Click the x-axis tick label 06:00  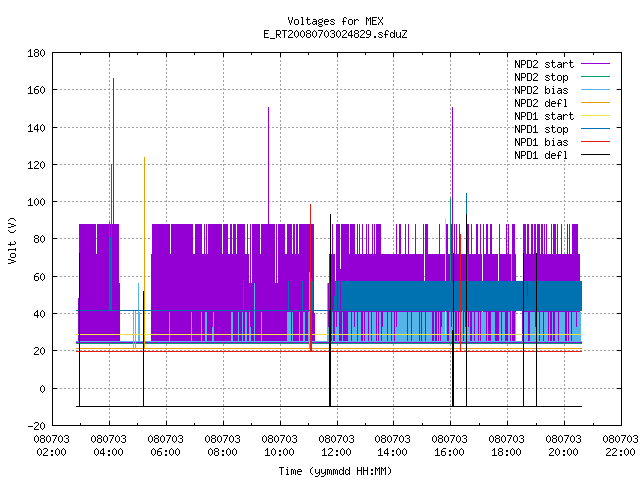[165, 452]
